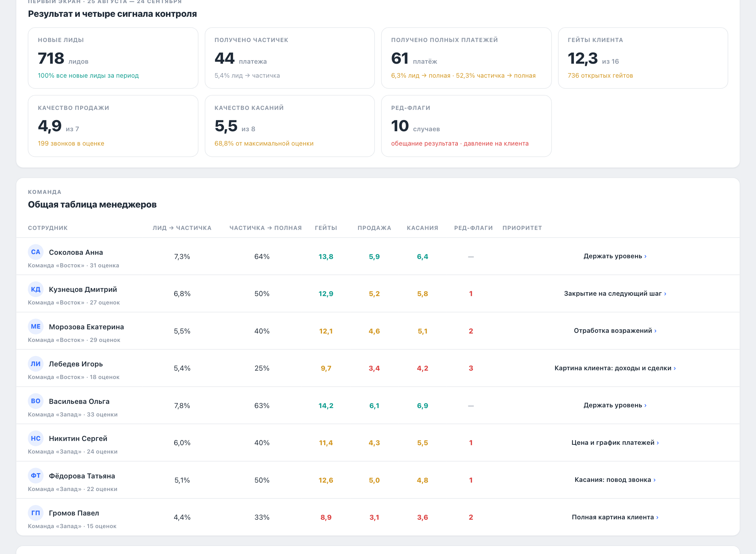Click the 'Приоритет' column header
This screenshot has width=756, height=554.
coord(522,228)
